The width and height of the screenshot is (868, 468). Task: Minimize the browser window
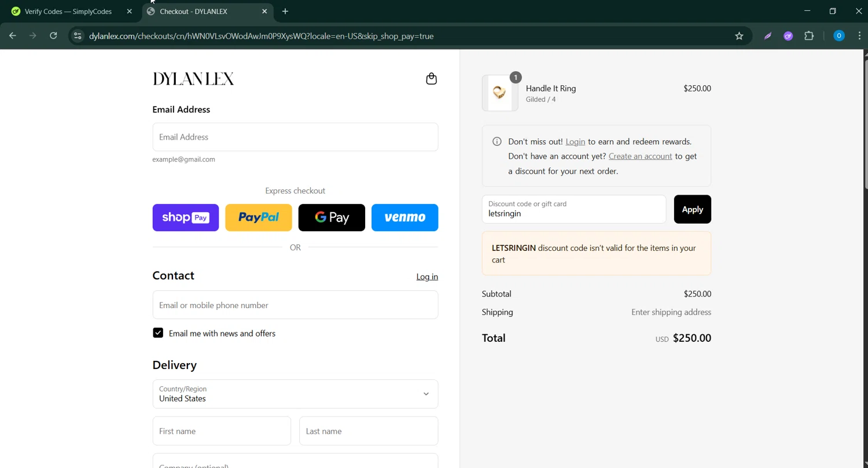[807, 11]
